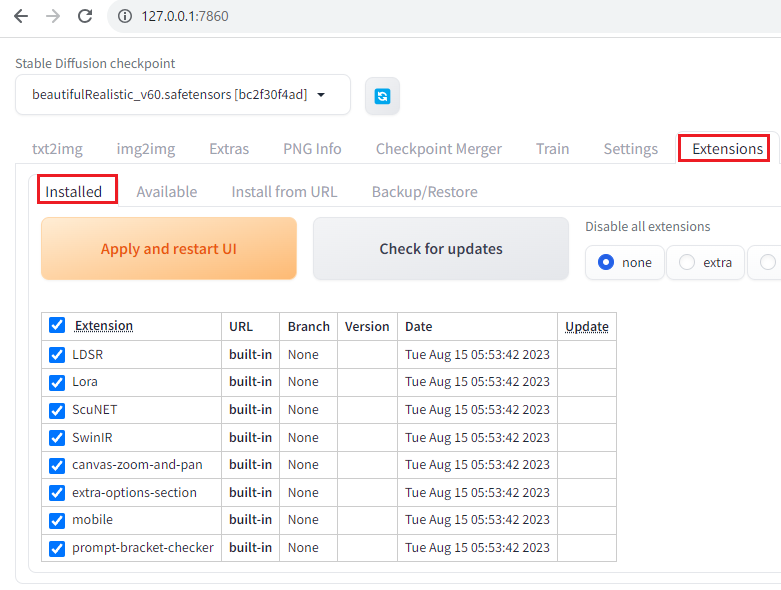Image resolution: width=781 pixels, height=590 pixels.
Task: Uncheck the LDSR extension checkbox
Action: [57, 354]
